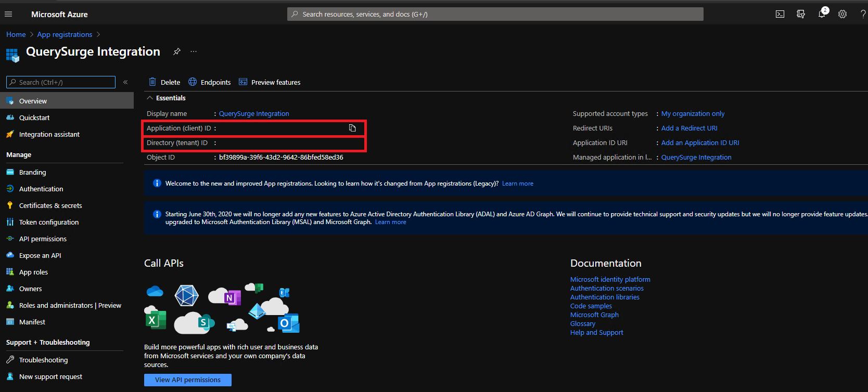Collapse the Essentials section
868x392 pixels.
150,98
